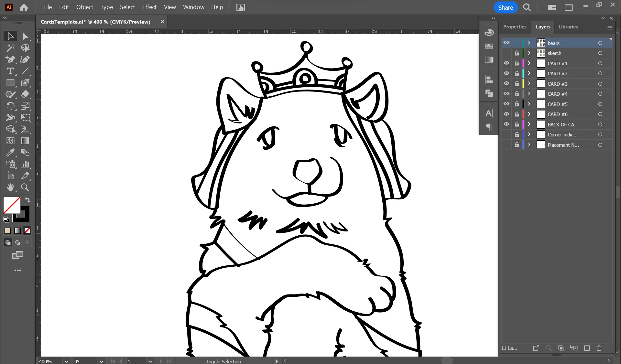Hide the bears layer
Screen dimensions: 621x364
pos(507,43)
